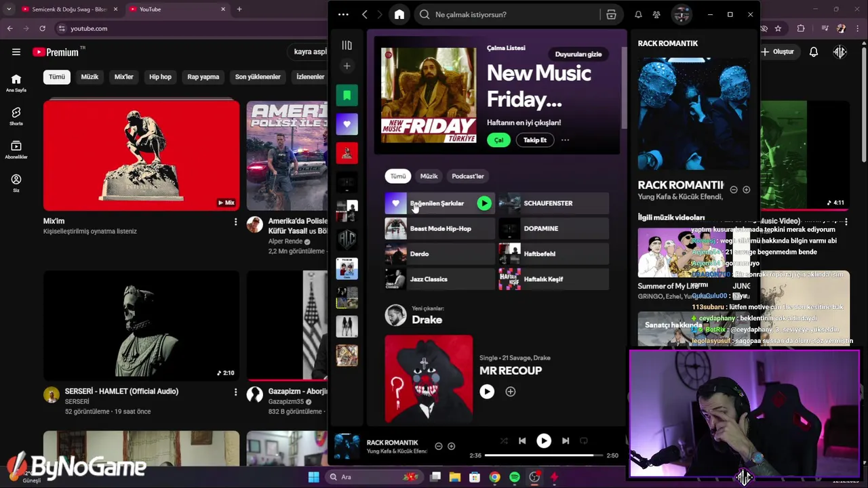Open Chrome from Windows taskbar
The width and height of the screenshot is (868, 488).
(x=495, y=477)
